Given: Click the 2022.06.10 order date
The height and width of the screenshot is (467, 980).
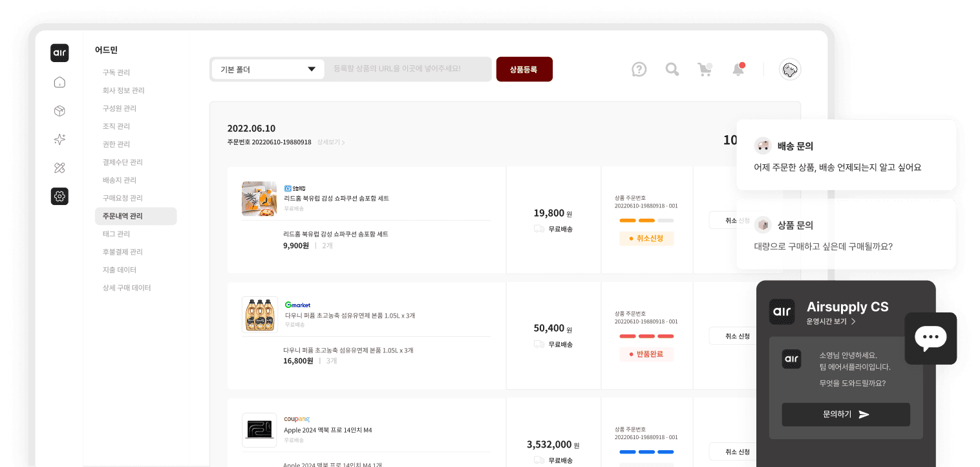Looking at the screenshot, I should coord(251,128).
